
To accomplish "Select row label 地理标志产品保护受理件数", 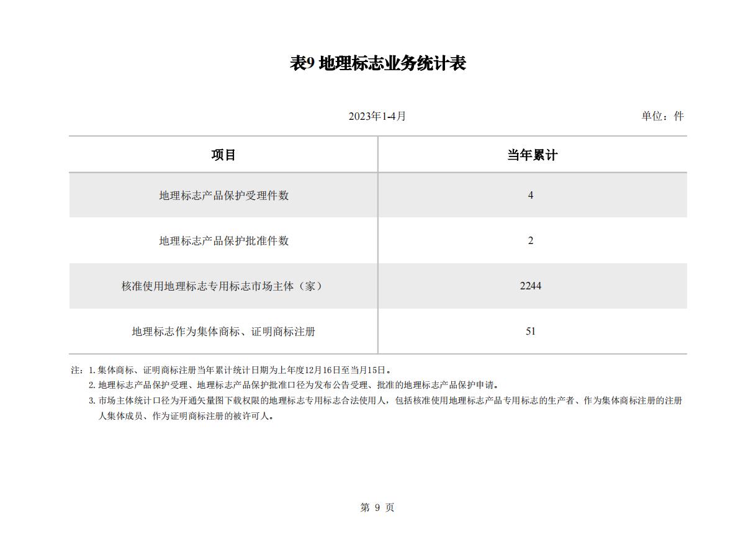I will pos(223,196).
